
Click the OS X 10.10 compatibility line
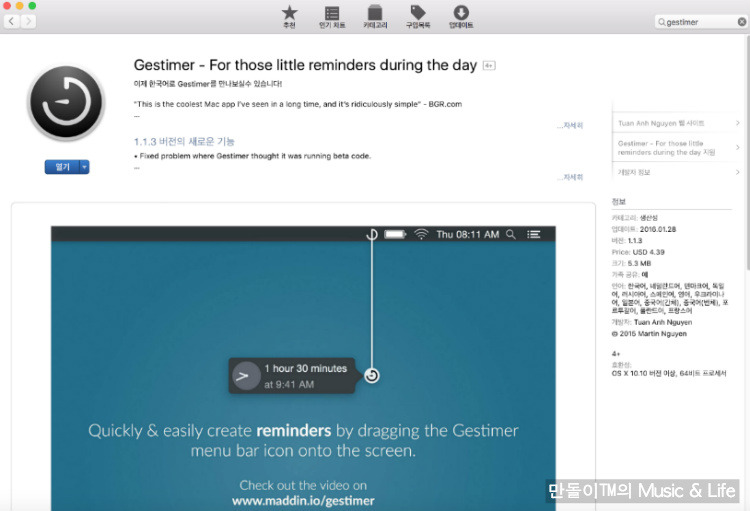[669, 373]
